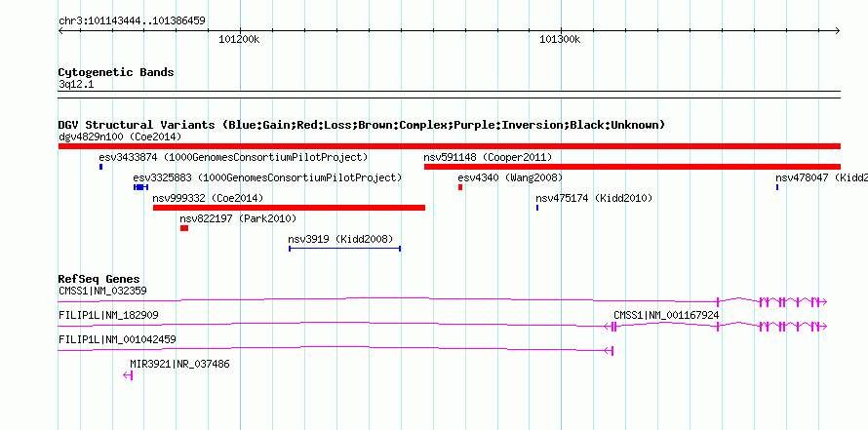The image size is (868, 430).
Task: Open nsv822197 (Park2010) label
Action: pos(238,218)
